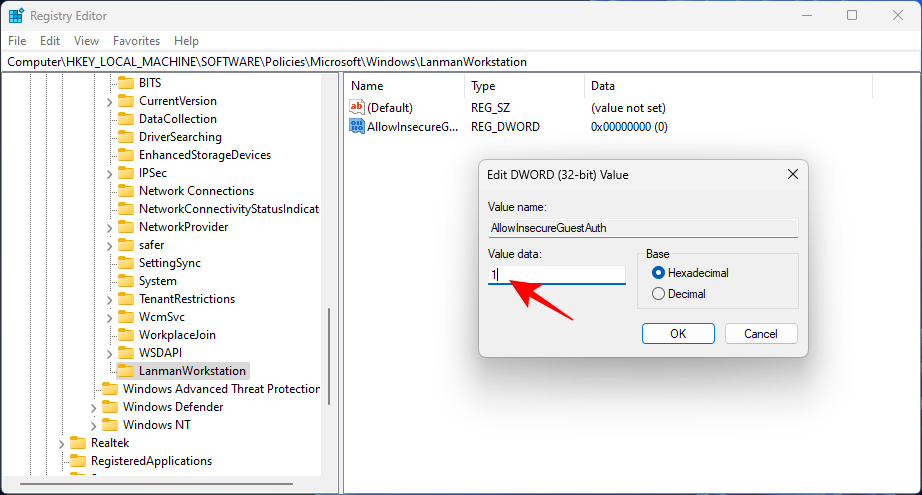Viewport: 922px width, 495px height.
Task: Click the WorkplaceJoin folder icon
Action: (126, 335)
